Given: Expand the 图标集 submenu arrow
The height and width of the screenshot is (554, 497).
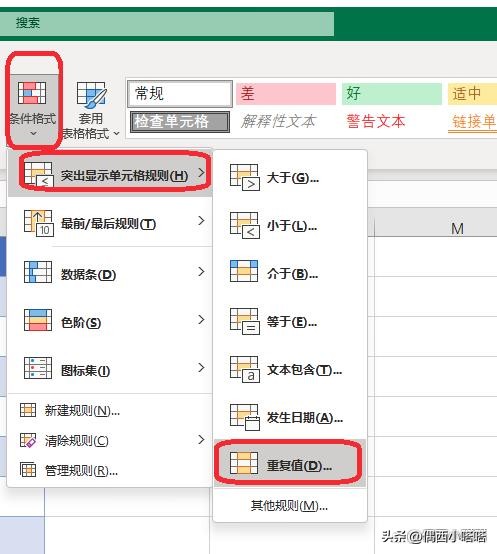Looking at the screenshot, I should 201,368.
